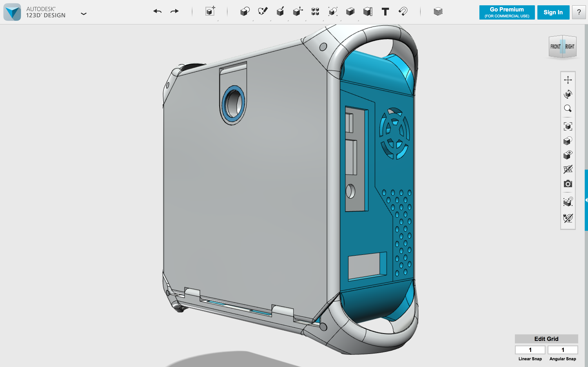
Task: Select the Text tool
Action: (x=385, y=11)
